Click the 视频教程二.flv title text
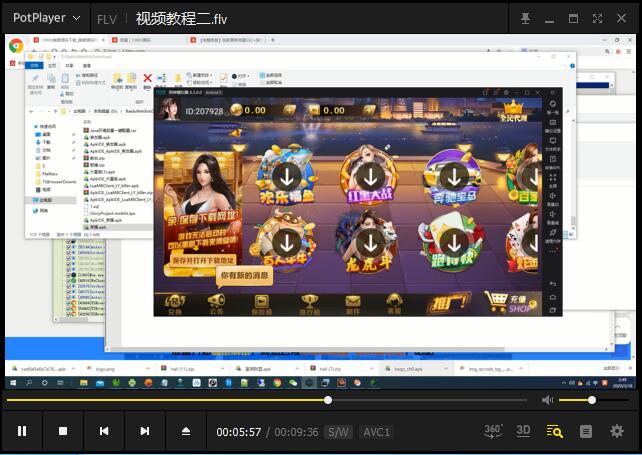 (x=181, y=19)
